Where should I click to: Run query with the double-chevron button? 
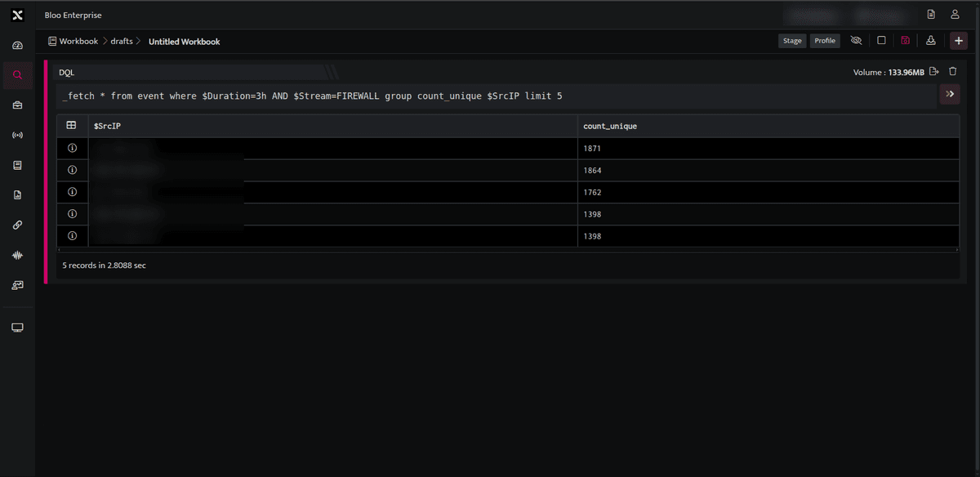tap(950, 96)
